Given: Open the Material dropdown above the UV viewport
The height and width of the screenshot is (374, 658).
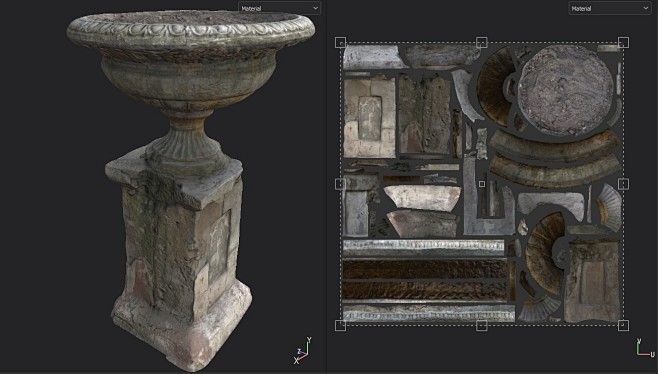Looking at the screenshot, I should (x=609, y=8).
